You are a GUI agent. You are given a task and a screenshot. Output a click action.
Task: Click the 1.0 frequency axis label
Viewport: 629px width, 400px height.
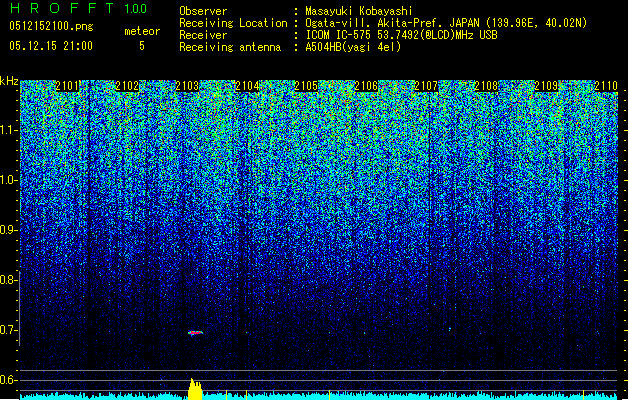[x=8, y=180]
